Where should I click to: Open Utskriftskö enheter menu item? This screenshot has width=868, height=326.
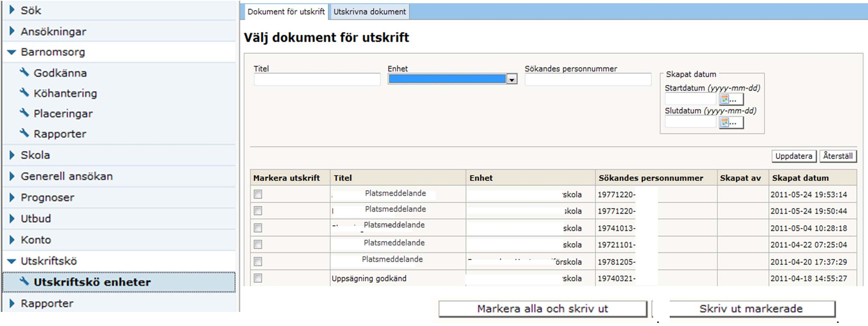pyautogui.click(x=119, y=282)
